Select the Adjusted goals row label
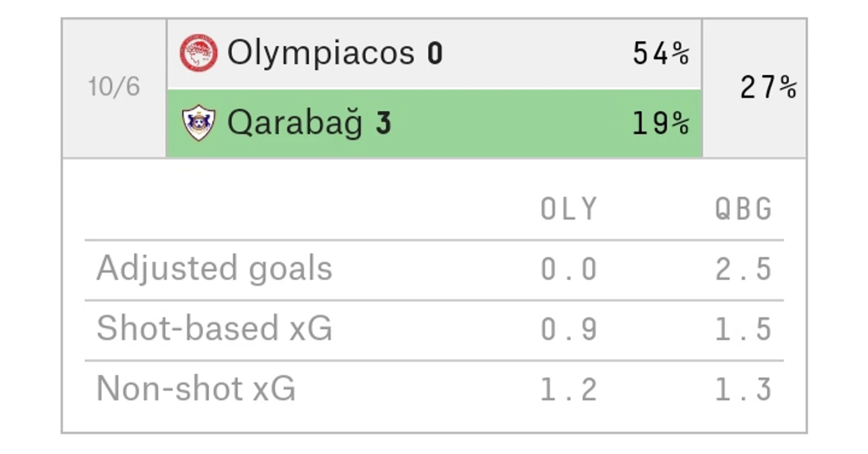This screenshot has height=454, width=868. pos(214,269)
